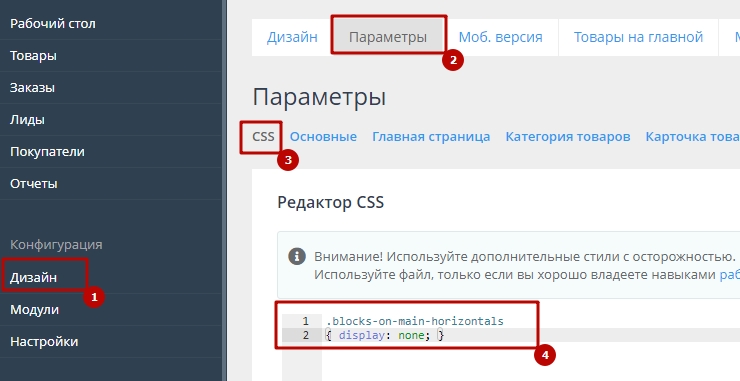740x381 pixels.
Task: Click the Параметры page heading
Action: pos(319,98)
